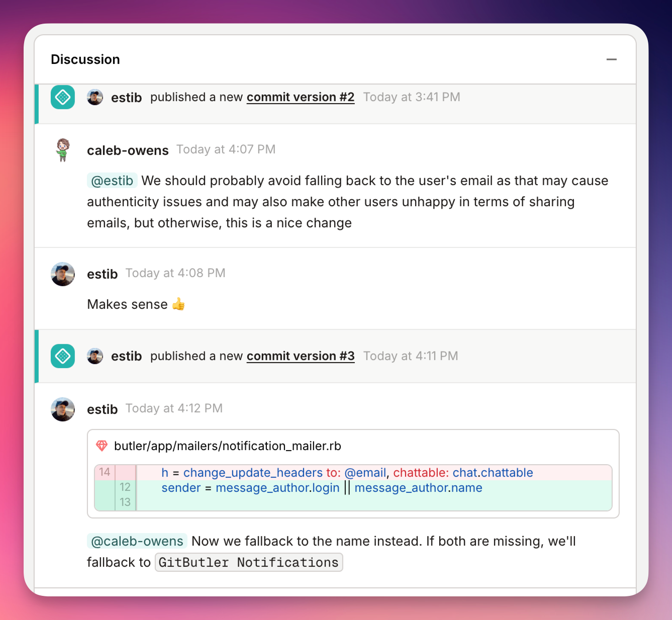Select added diff line number 13
This screenshot has width=672, height=620.
pyautogui.click(x=125, y=502)
